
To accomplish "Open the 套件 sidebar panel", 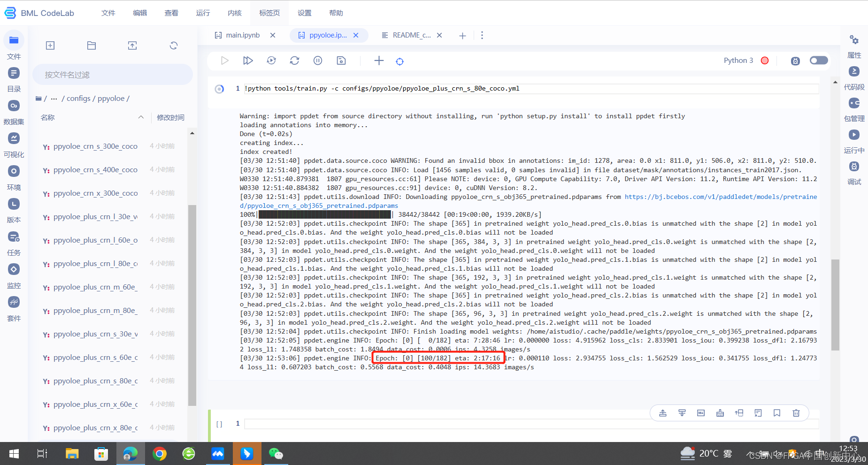I will coord(14,309).
